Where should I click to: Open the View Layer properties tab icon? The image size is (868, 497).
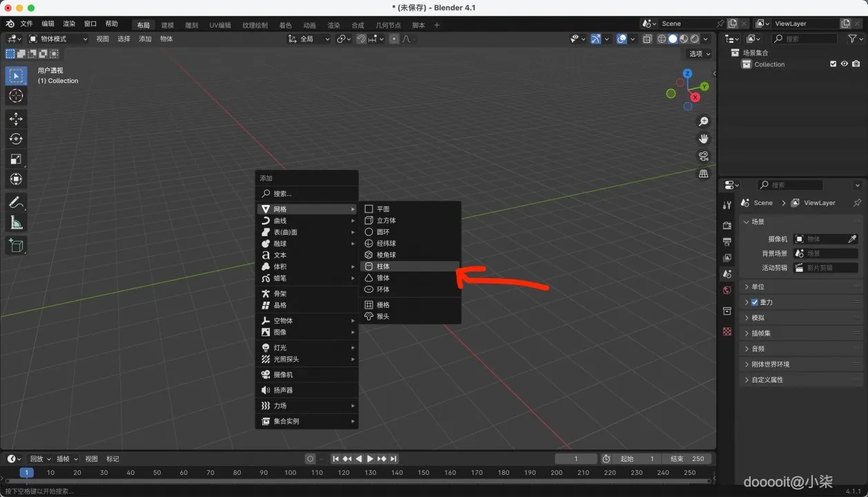pyautogui.click(x=727, y=258)
